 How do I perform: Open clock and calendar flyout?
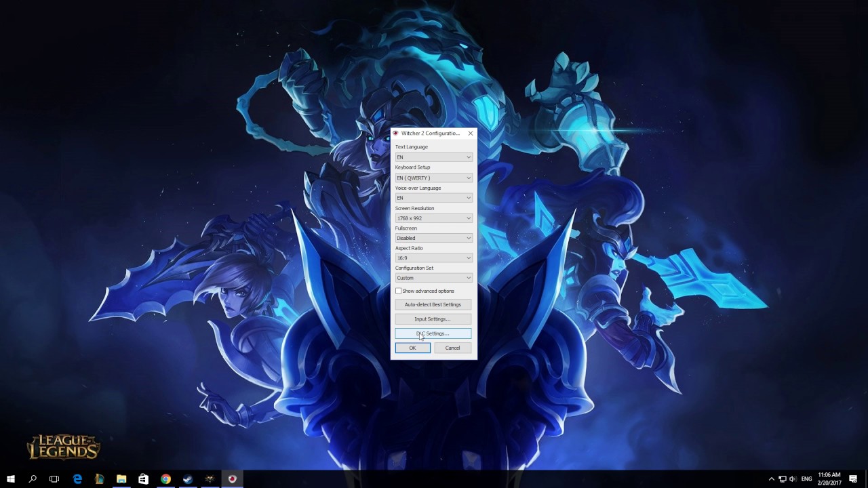click(829, 479)
